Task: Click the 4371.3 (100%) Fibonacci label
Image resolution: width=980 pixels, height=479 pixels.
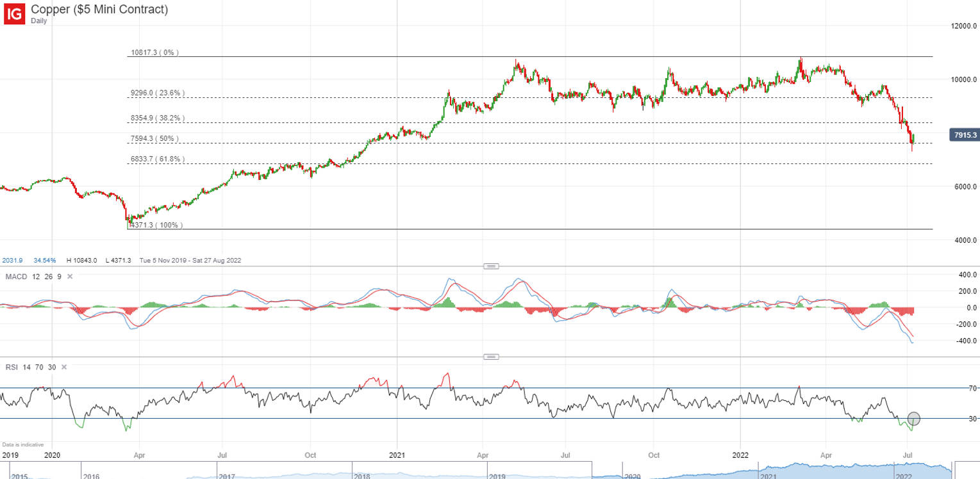Action: (157, 225)
